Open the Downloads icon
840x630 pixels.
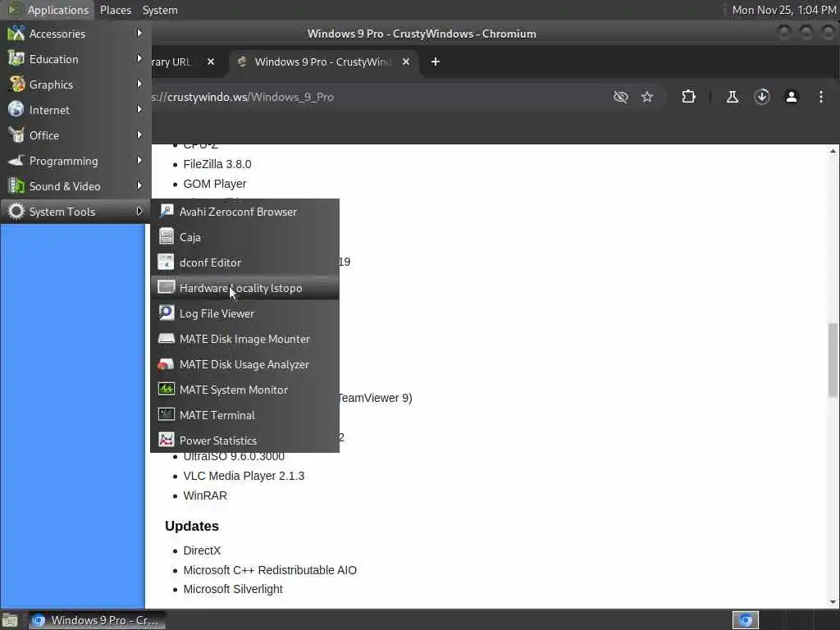[x=762, y=97]
